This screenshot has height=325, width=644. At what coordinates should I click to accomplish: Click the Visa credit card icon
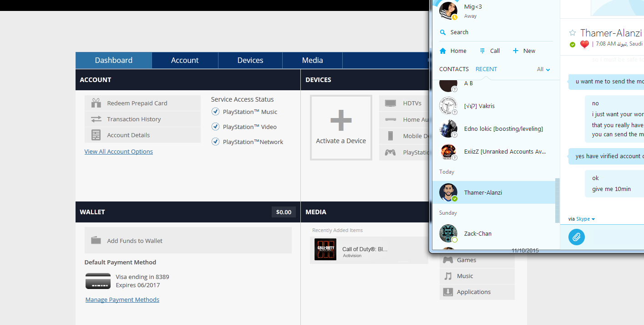tap(98, 281)
